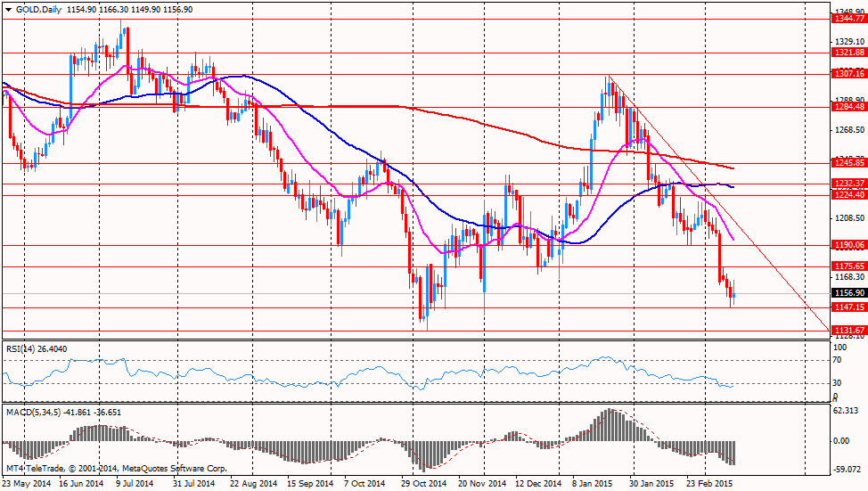868x491 pixels.
Task: Select the black 1156.90 current price label
Action: click(849, 293)
